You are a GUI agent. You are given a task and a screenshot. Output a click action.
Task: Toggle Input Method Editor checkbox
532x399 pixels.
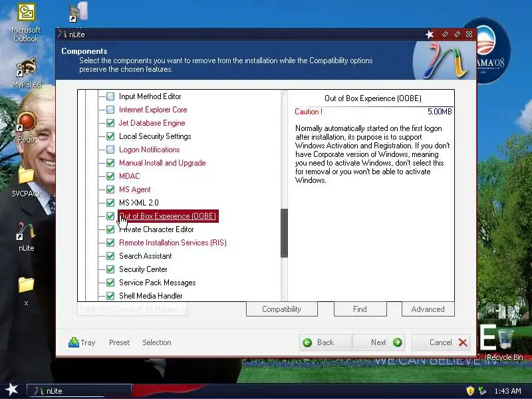click(110, 96)
